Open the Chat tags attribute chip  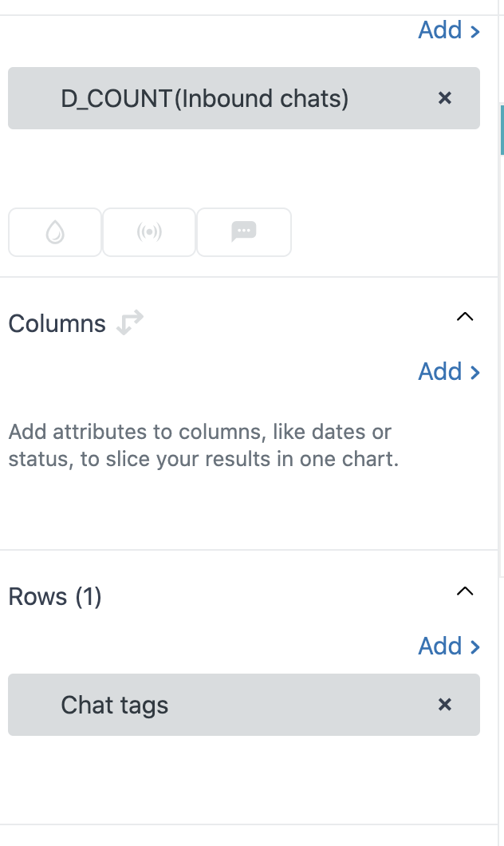pyautogui.click(x=115, y=706)
